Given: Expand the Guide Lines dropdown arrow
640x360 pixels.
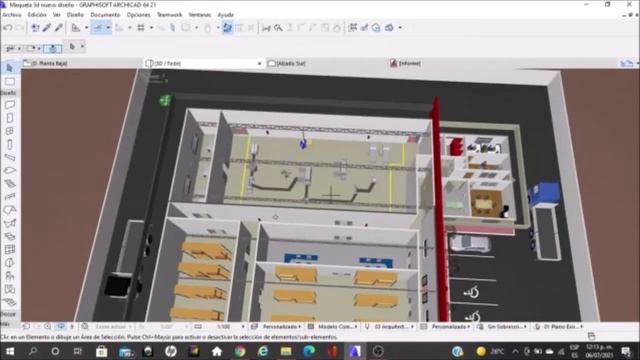Looking at the screenshot, I should [x=108, y=28].
